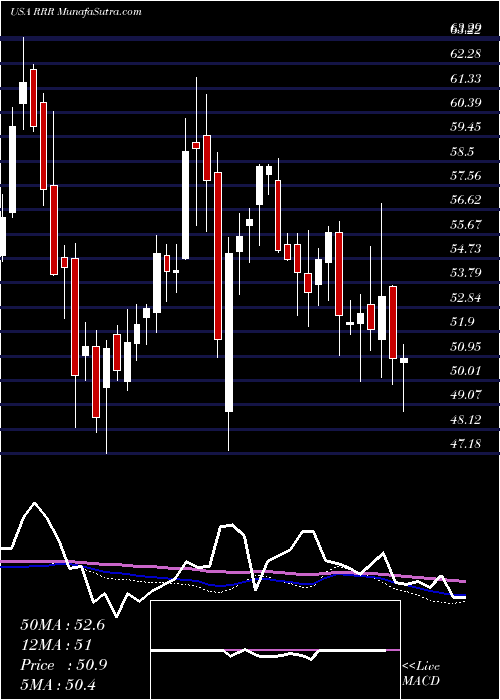Screen dimensions: 500x700
Task: Click the 56.62 price axis label
Action: click(466, 200)
